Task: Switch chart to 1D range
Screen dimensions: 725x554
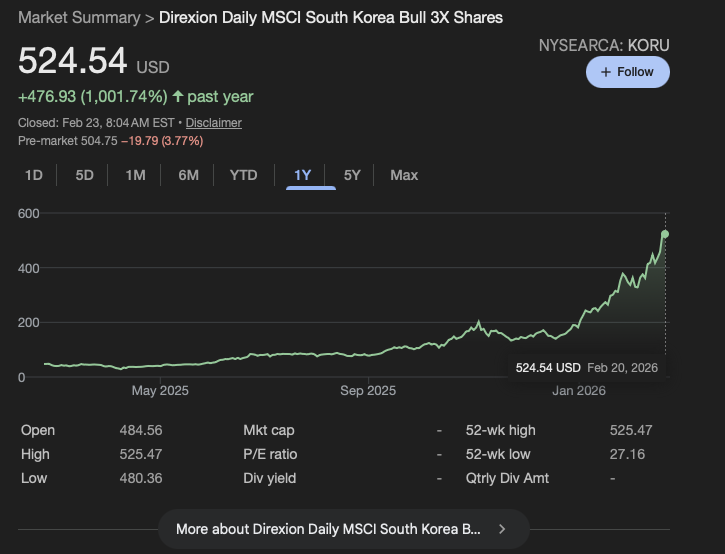Action: [x=34, y=175]
